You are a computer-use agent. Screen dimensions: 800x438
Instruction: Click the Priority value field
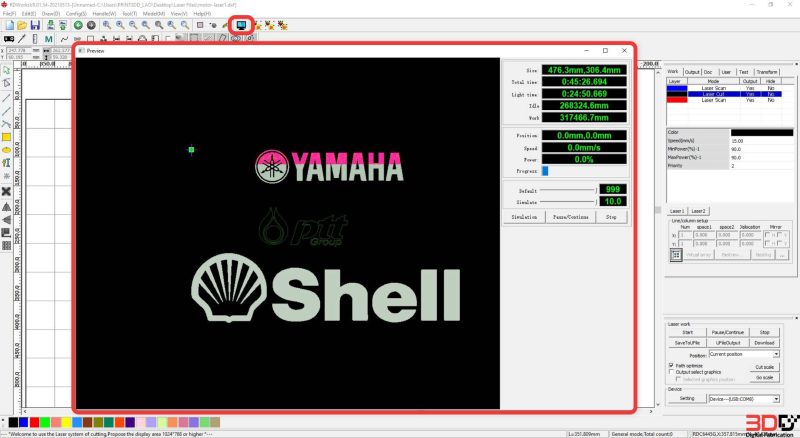pos(762,166)
